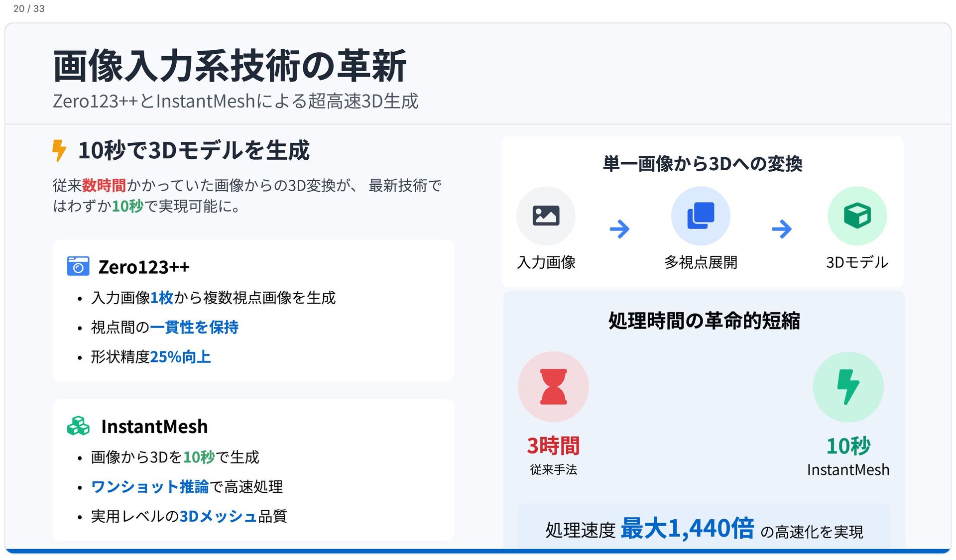Viewport: 956px width, 560px height.
Task: Click InstantMesh label under 10秒
Action: coord(848,469)
